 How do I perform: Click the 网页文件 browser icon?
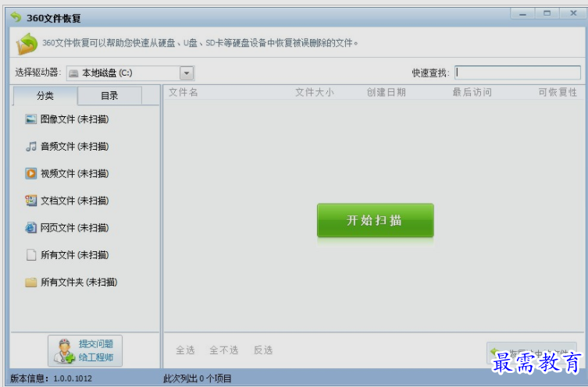(30, 227)
